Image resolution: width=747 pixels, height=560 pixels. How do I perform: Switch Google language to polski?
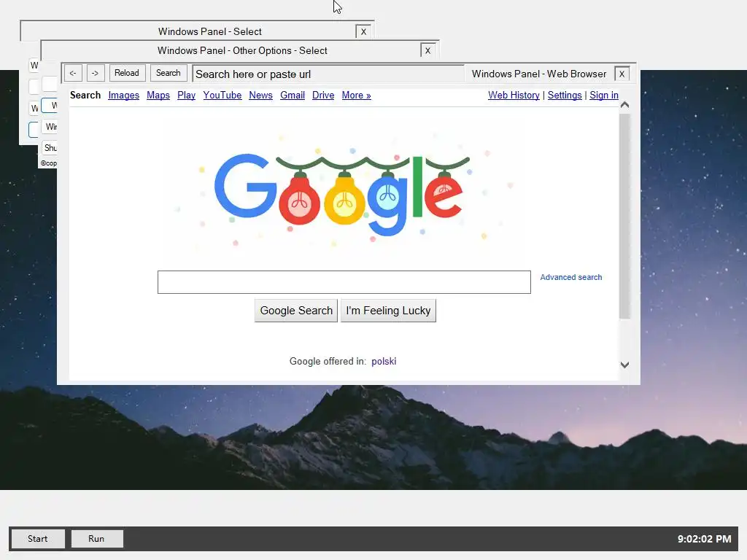coord(384,362)
